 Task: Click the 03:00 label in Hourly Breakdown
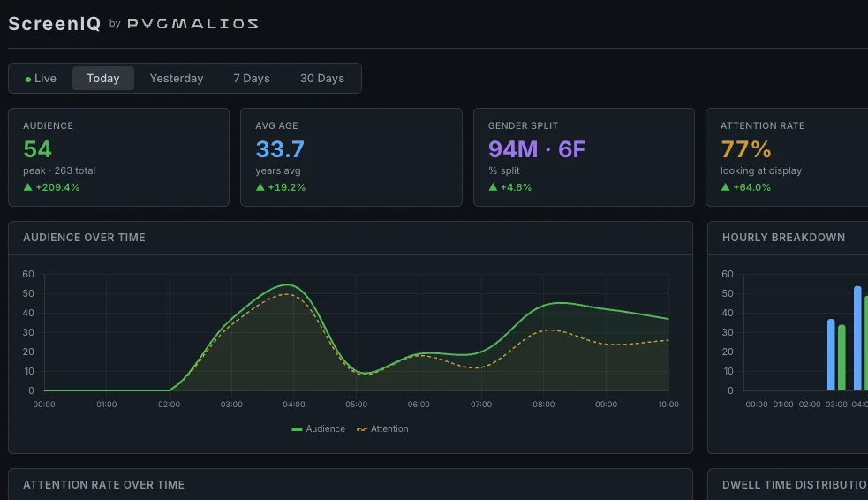(x=836, y=405)
